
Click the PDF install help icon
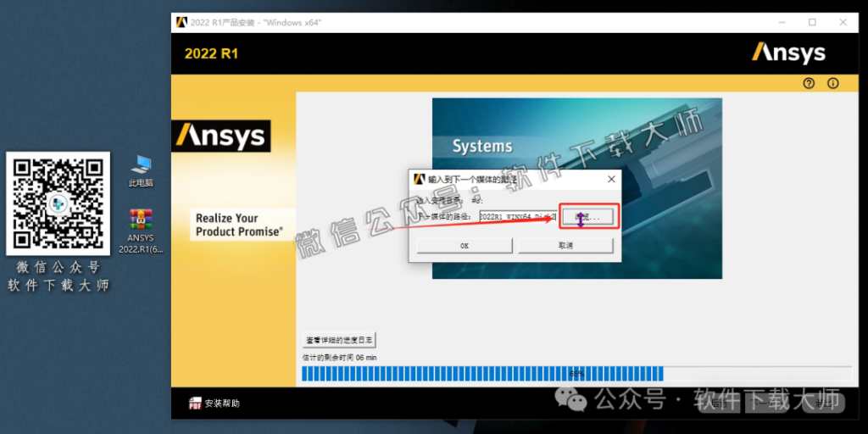(195, 403)
